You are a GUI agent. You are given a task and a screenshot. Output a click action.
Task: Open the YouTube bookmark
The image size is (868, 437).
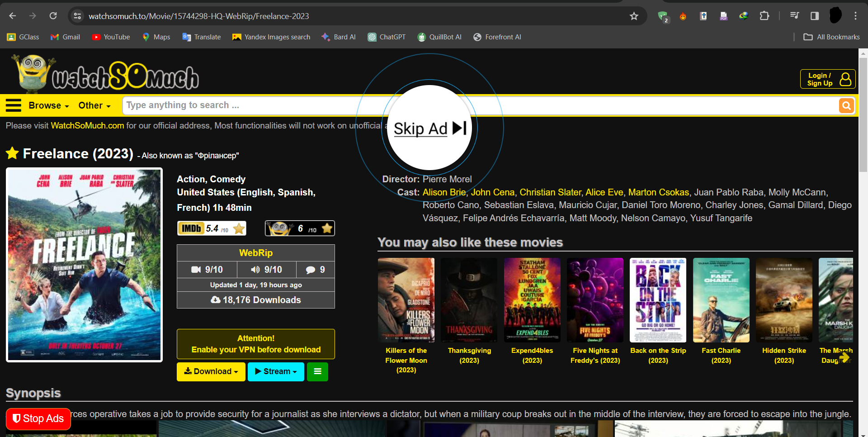pos(111,37)
